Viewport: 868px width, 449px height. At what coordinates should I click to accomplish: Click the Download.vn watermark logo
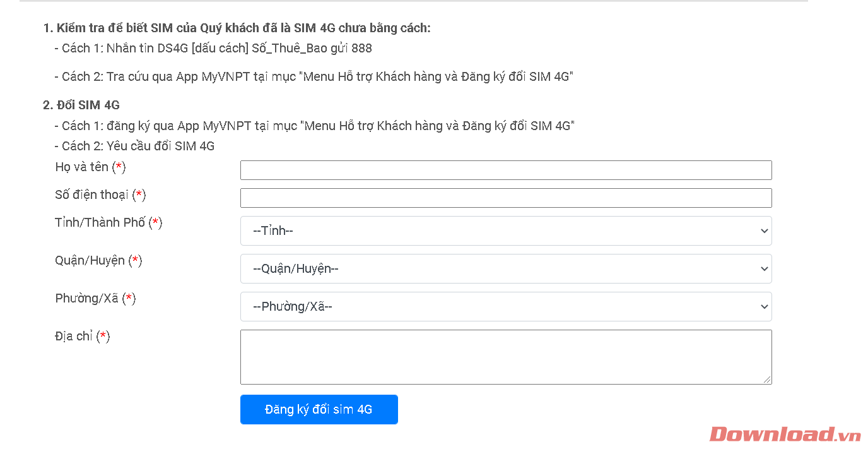click(x=785, y=434)
